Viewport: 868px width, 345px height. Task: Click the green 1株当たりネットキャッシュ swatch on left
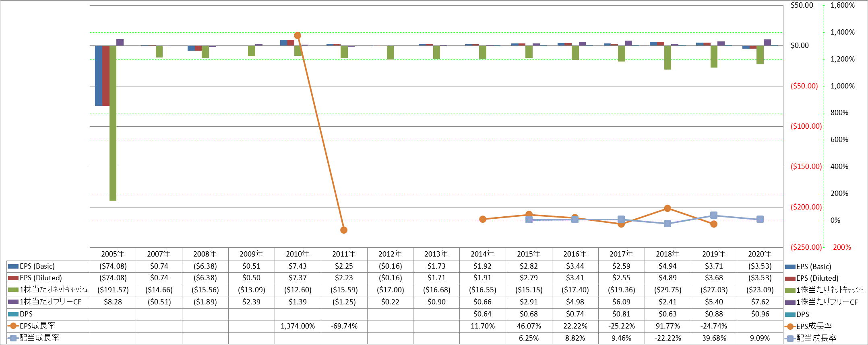pos(13,290)
